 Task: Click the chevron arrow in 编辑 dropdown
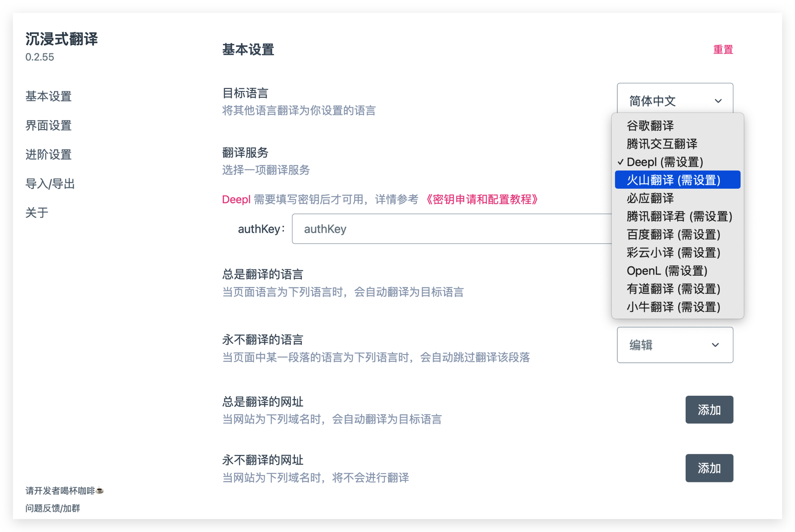(x=715, y=345)
